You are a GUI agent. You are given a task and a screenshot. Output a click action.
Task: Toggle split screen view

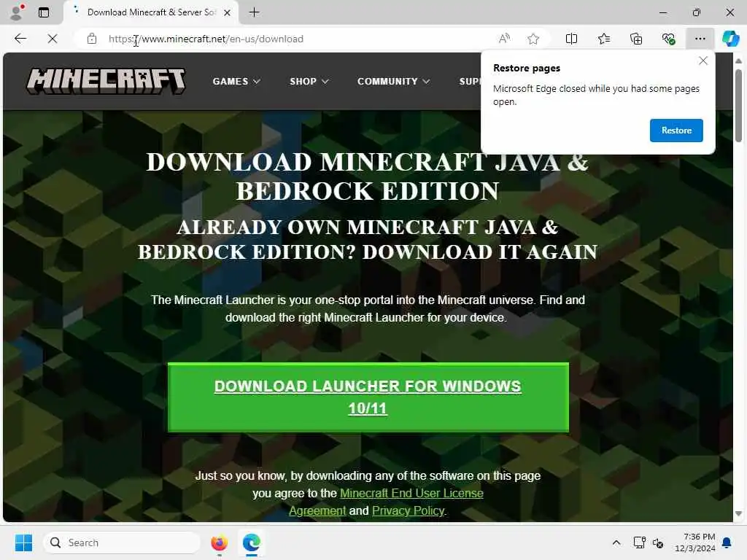pos(571,39)
